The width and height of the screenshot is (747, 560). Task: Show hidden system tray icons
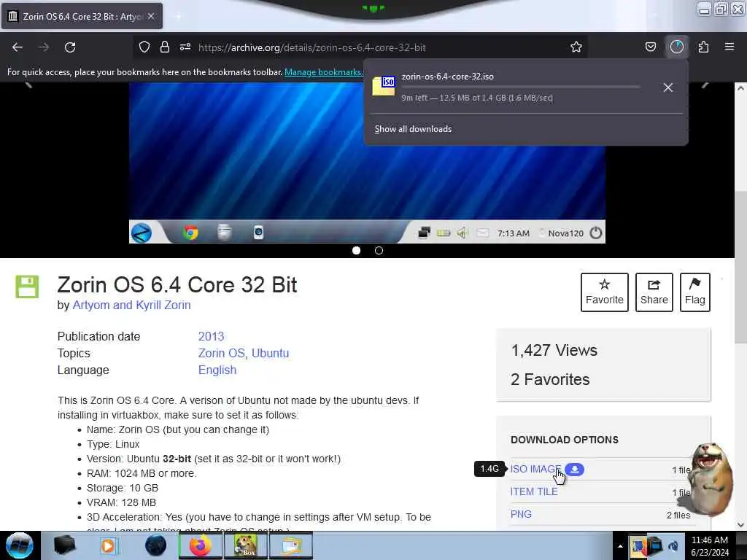click(620, 546)
